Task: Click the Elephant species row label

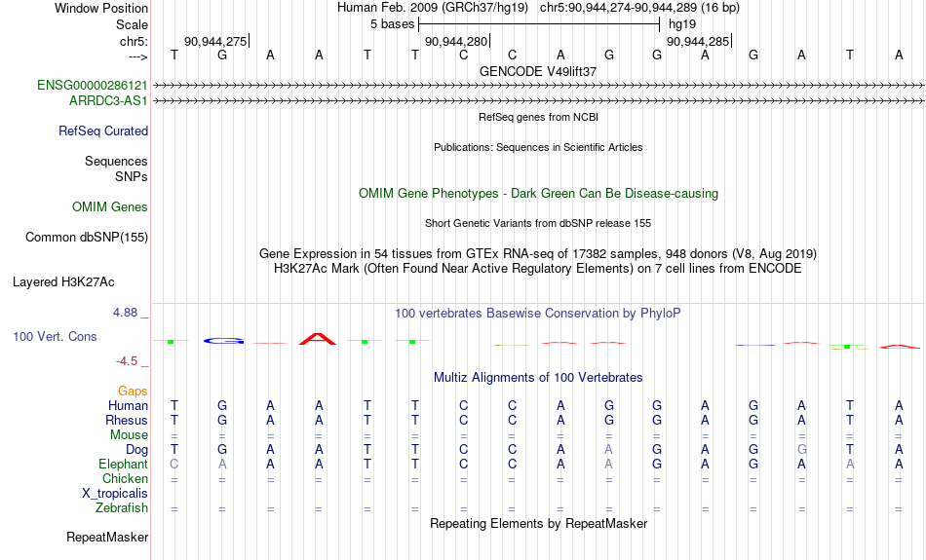Action: [x=123, y=465]
